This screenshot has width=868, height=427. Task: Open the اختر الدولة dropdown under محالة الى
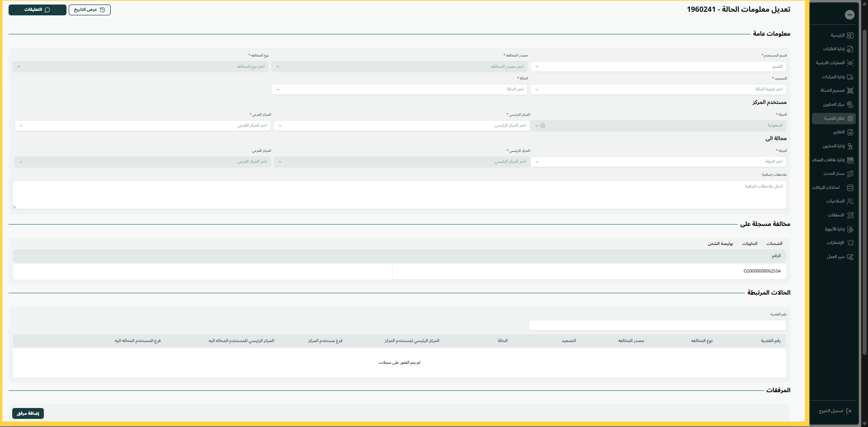pos(658,161)
